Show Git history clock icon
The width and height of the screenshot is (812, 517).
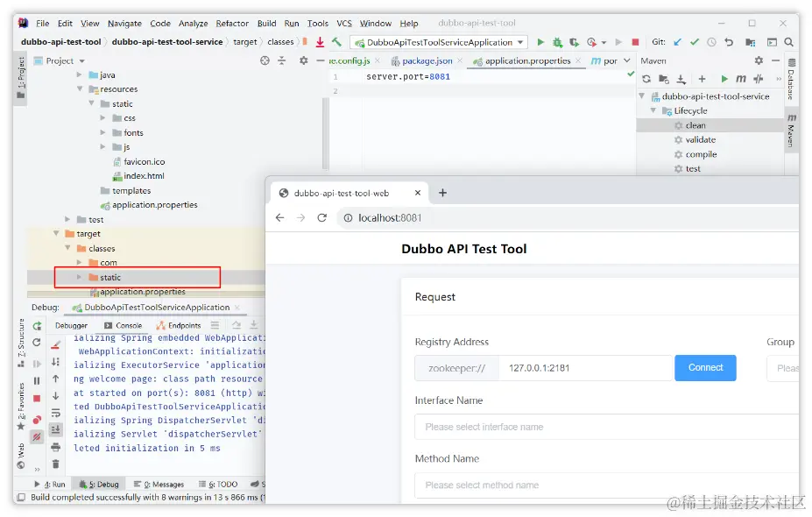tap(711, 42)
